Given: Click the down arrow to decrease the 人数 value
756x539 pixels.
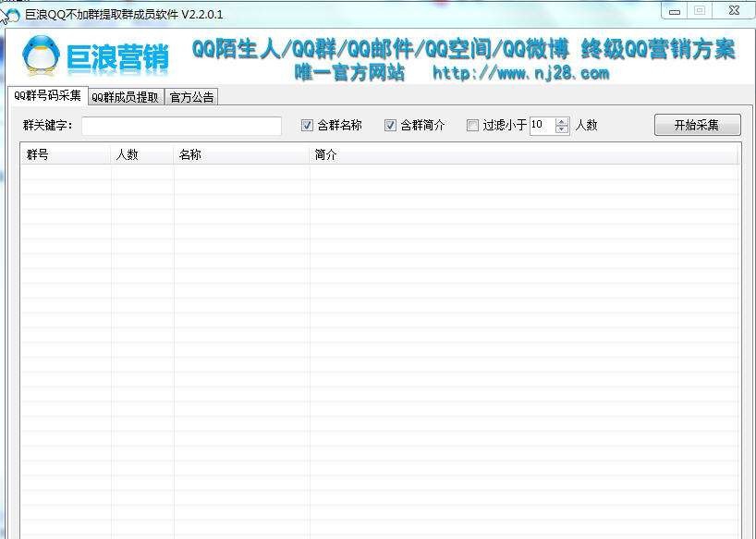Looking at the screenshot, I should pyautogui.click(x=562, y=129).
